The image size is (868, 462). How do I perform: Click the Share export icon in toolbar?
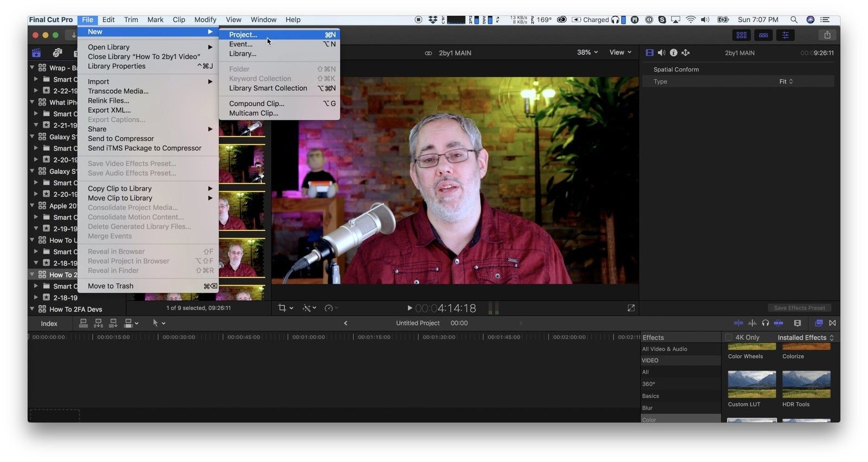click(x=827, y=35)
